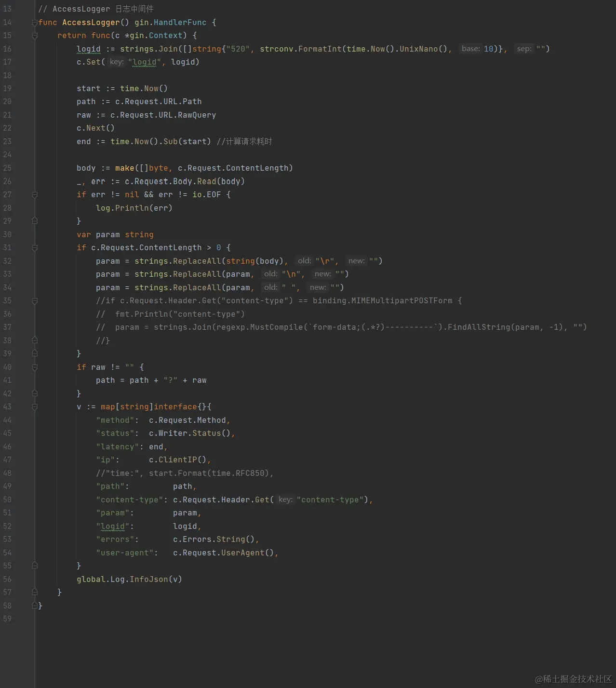Click the fold end marker on line 42
The width and height of the screenshot is (616, 688).
click(35, 393)
